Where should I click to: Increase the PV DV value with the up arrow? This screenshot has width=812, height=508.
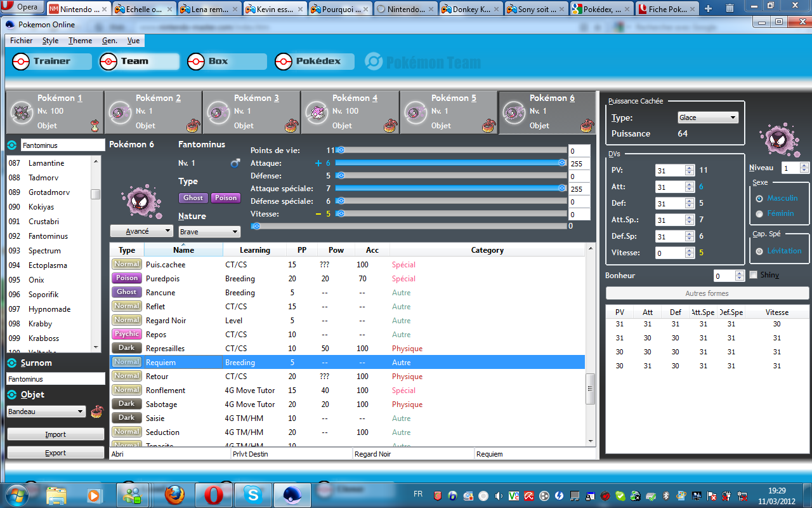click(x=690, y=168)
